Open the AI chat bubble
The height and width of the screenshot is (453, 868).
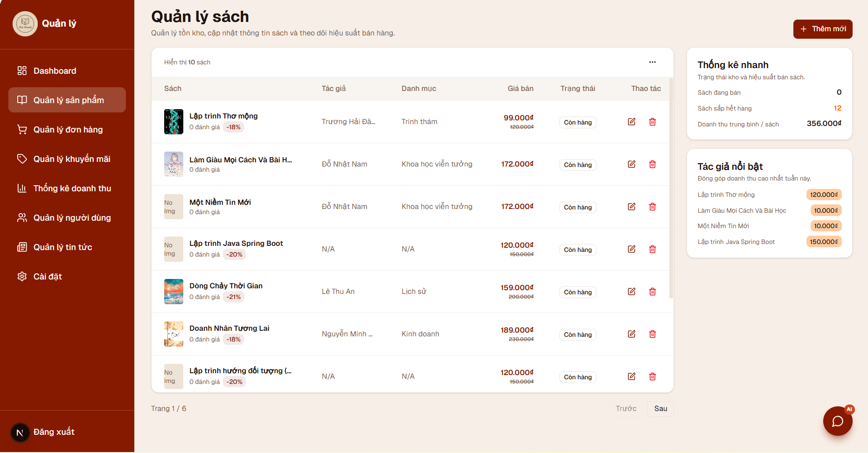pyautogui.click(x=838, y=421)
